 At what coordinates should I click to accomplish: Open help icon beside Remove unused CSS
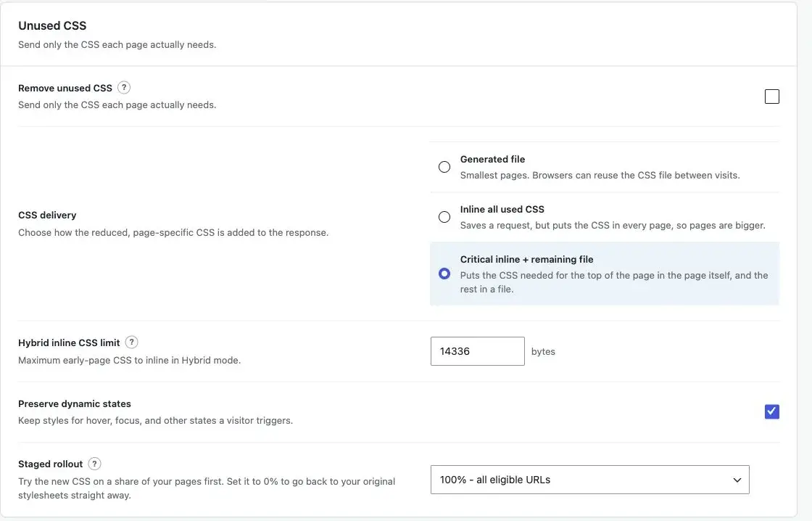click(124, 88)
